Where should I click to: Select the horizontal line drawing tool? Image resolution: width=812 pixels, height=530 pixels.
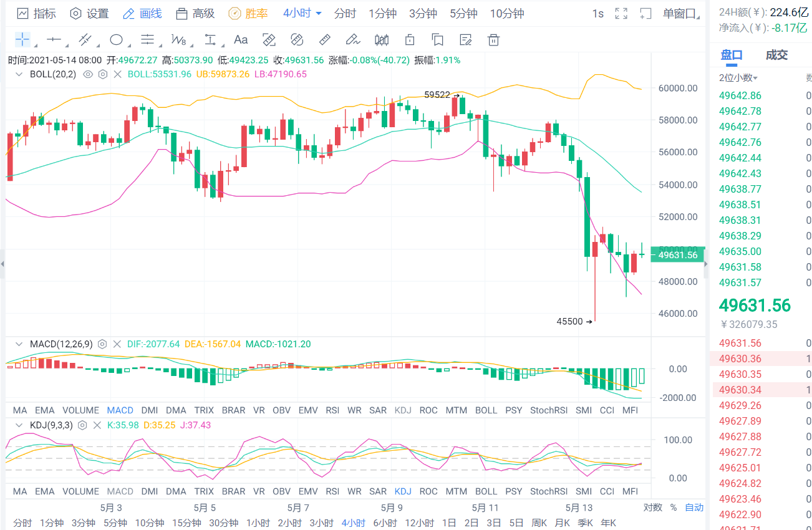54,39
